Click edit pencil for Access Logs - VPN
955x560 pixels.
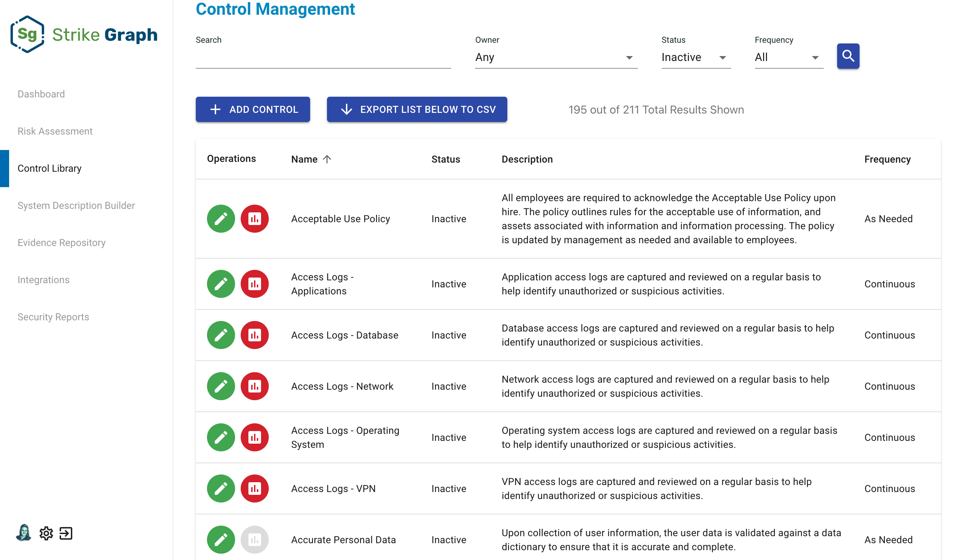click(x=221, y=488)
